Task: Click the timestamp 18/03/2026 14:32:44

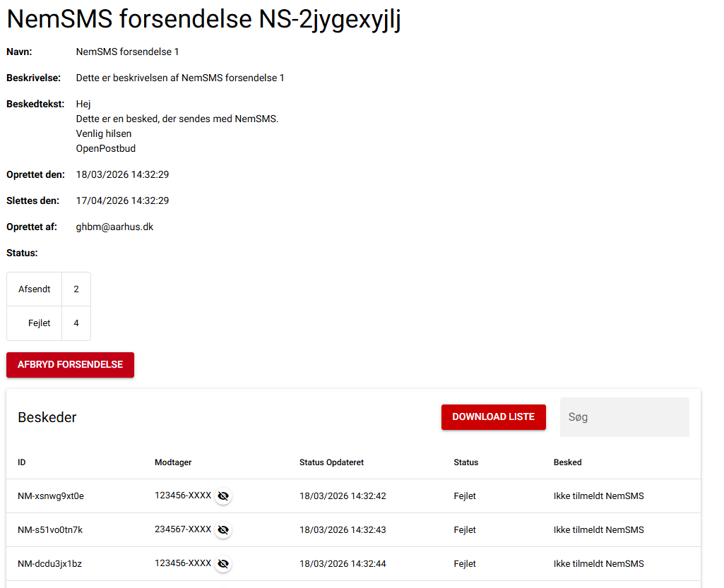Action: click(343, 564)
